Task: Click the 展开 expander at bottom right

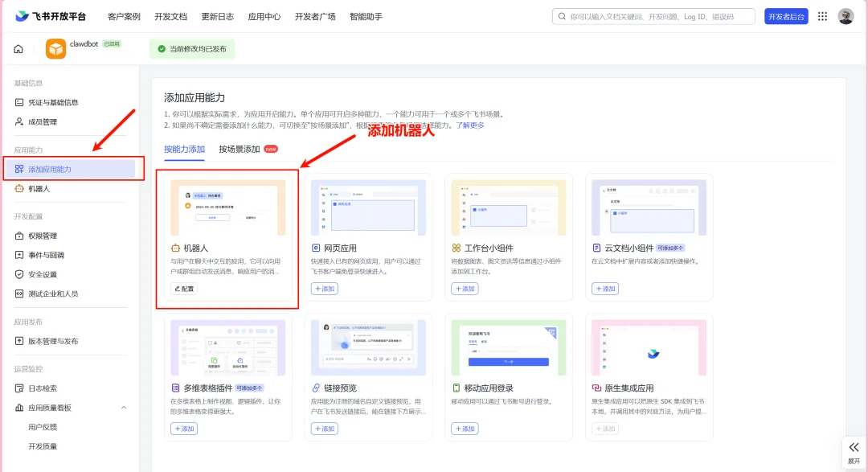Action: click(854, 460)
